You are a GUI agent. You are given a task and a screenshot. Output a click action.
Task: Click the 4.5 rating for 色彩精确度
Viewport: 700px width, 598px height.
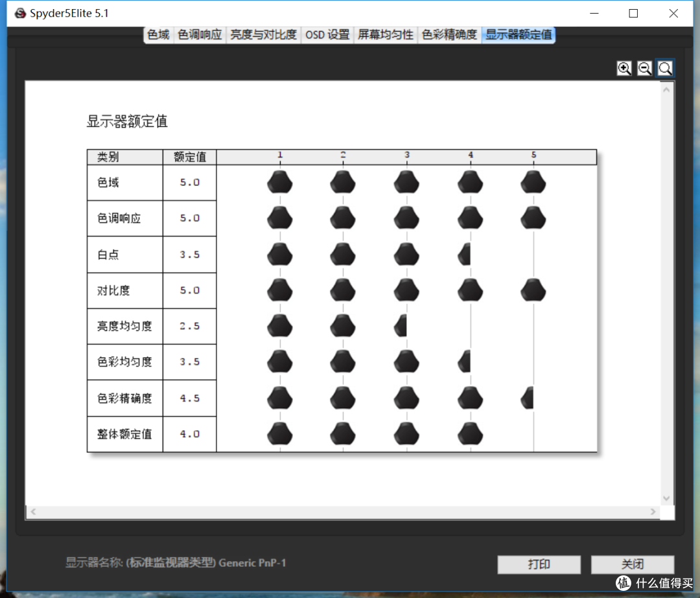[x=190, y=398]
